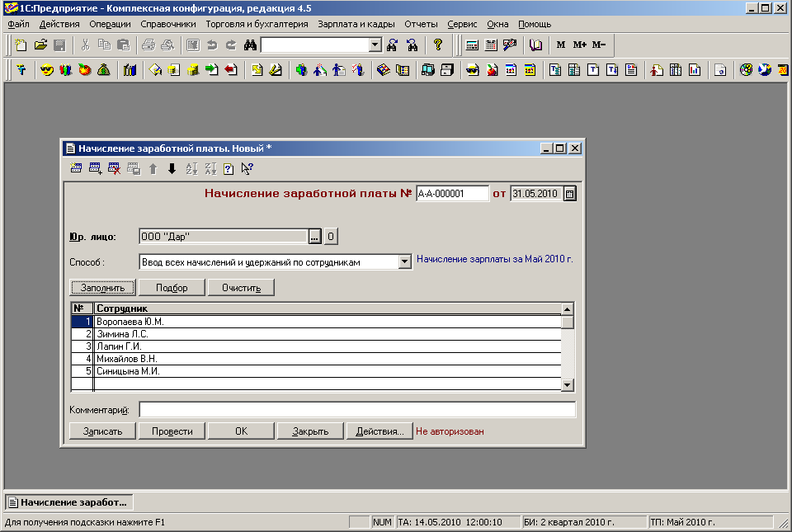Click into the Комментарий text field
Image resolution: width=792 pixels, height=532 pixels.
[357, 410]
